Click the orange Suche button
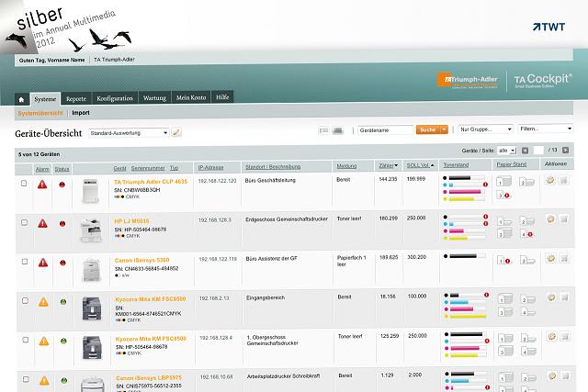 (x=428, y=129)
